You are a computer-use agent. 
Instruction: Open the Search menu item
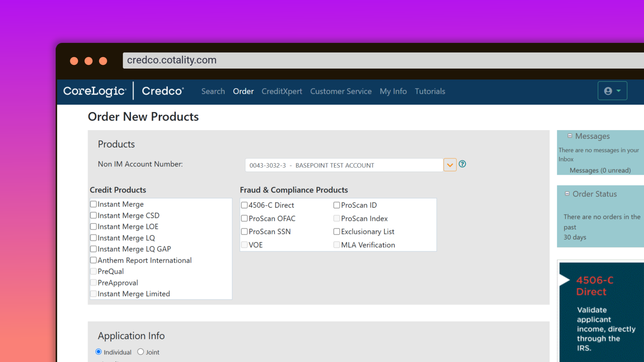[213, 91]
